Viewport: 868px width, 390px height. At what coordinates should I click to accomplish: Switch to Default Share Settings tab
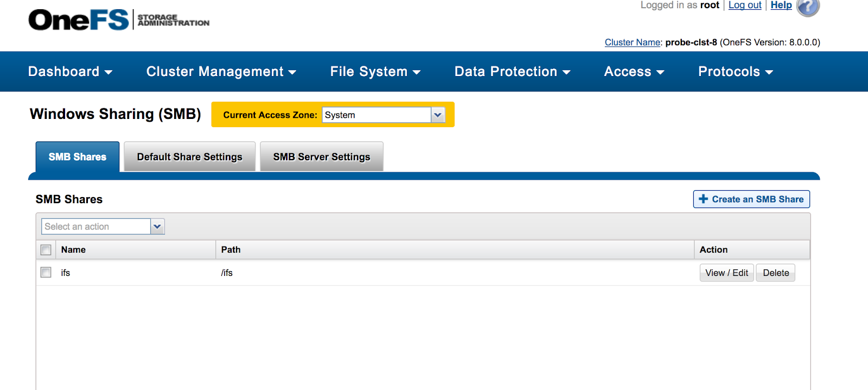point(190,157)
